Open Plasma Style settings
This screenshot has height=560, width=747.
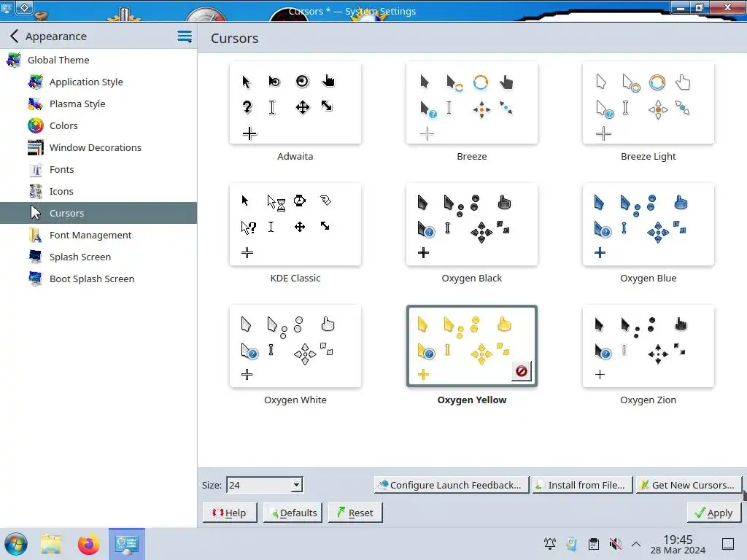(98, 104)
